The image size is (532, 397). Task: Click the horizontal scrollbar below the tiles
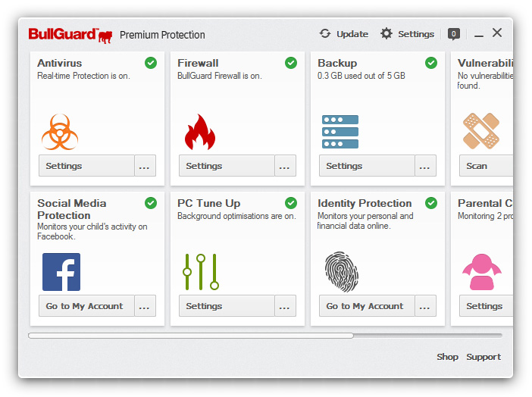tap(191, 335)
